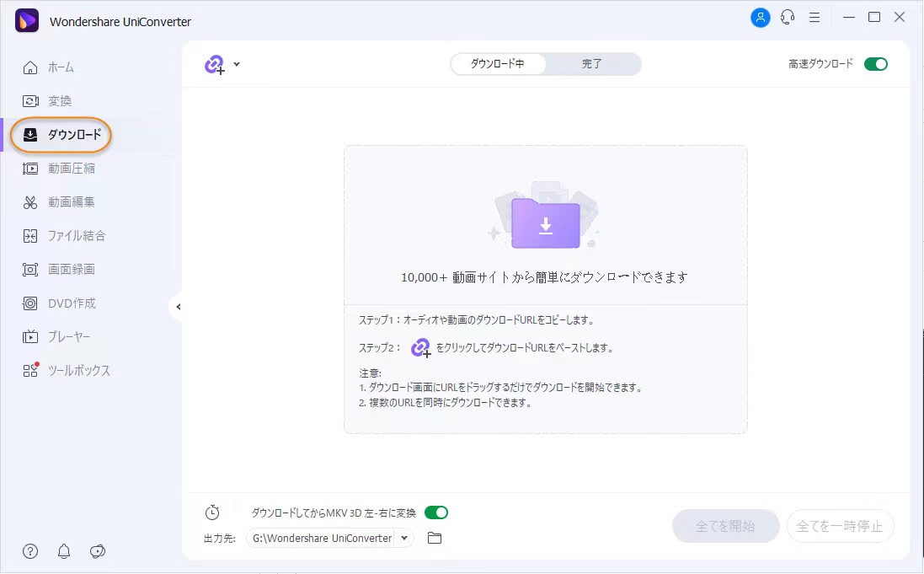Open the notifications bell icon

click(x=64, y=551)
